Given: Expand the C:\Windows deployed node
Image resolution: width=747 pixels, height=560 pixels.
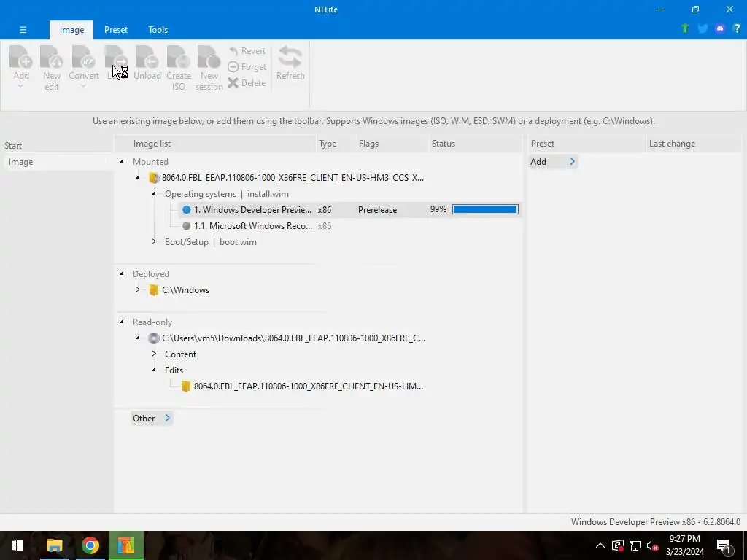Looking at the screenshot, I should pyautogui.click(x=138, y=289).
